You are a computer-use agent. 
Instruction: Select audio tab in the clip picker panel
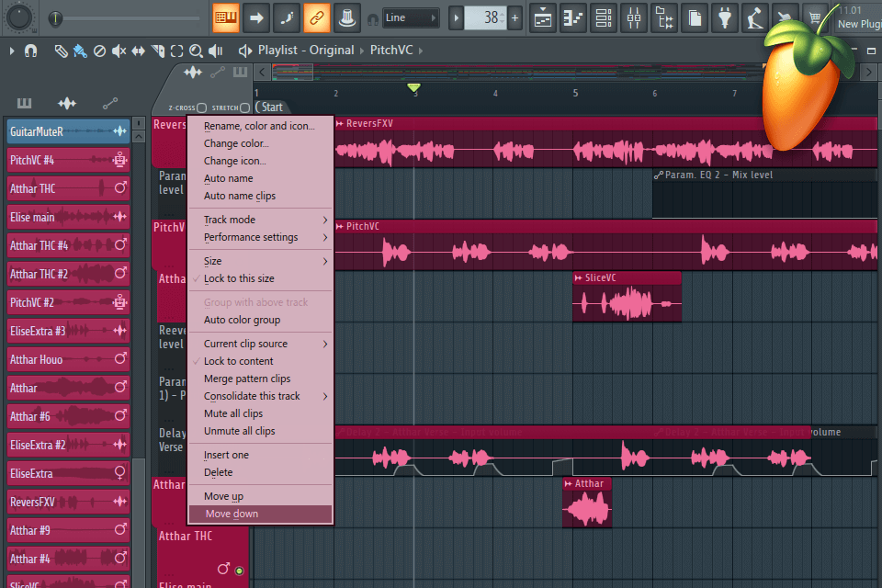[x=67, y=103]
